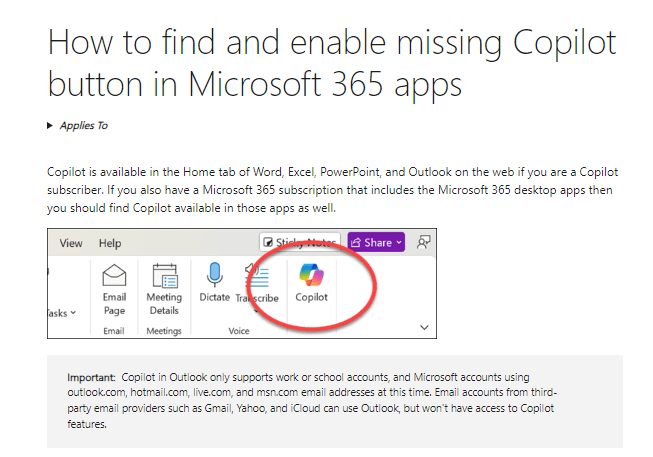Screen dimensions: 653x457
Task: Open the Help tab
Action: coord(110,243)
